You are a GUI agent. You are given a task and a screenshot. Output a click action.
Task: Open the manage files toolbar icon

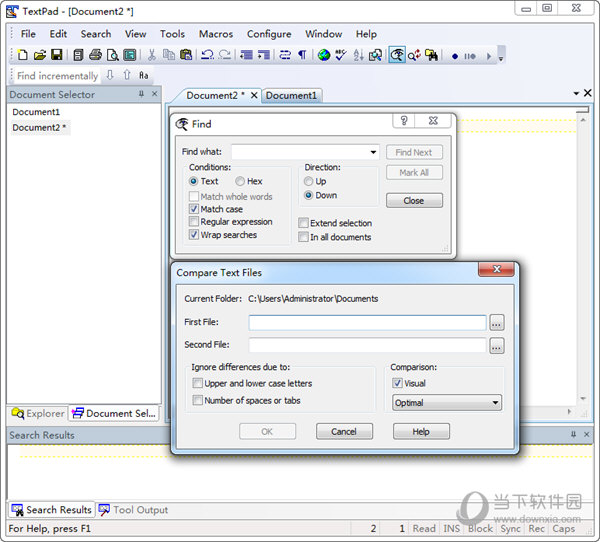pyautogui.click(x=78, y=55)
